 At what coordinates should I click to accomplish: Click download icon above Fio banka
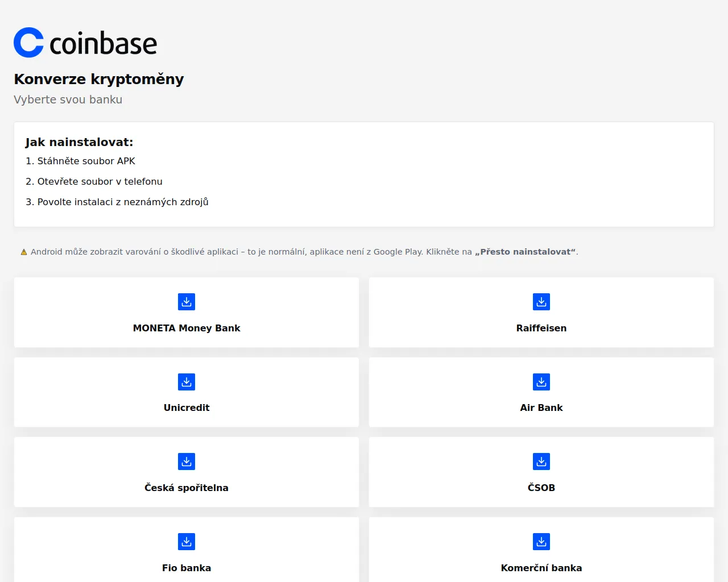pyautogui.click(x=187, y=542)
